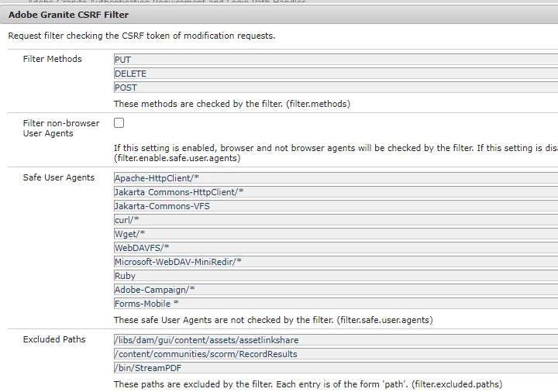
Task: Select the Adobe Granite CSRF Filter title bar
Action: [279, 15]
